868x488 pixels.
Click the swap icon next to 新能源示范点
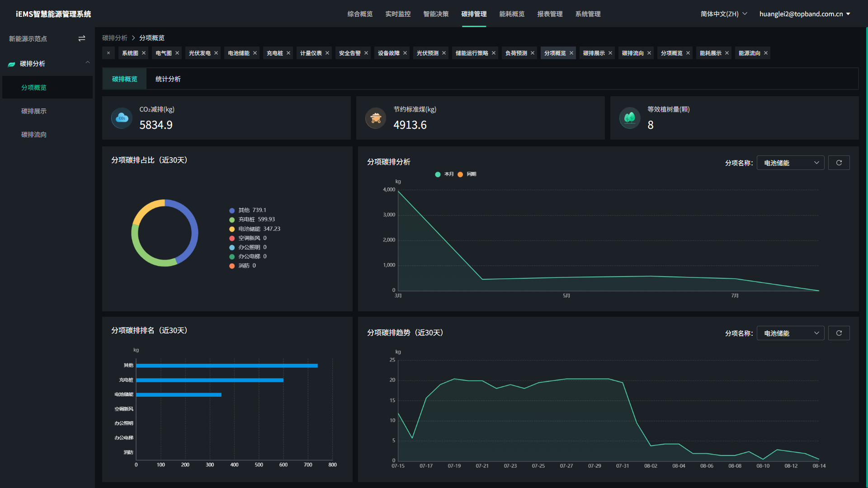pos(82,38)
